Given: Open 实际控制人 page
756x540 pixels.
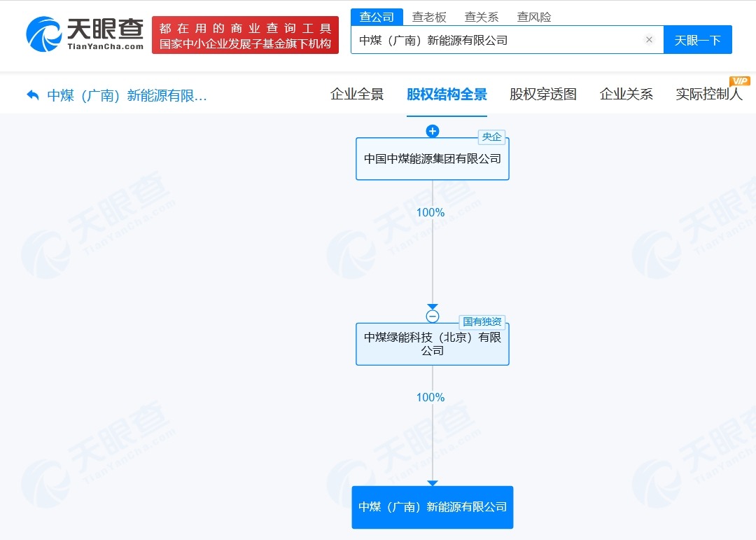Looking at the screenshot, I should tap(709, 94).
